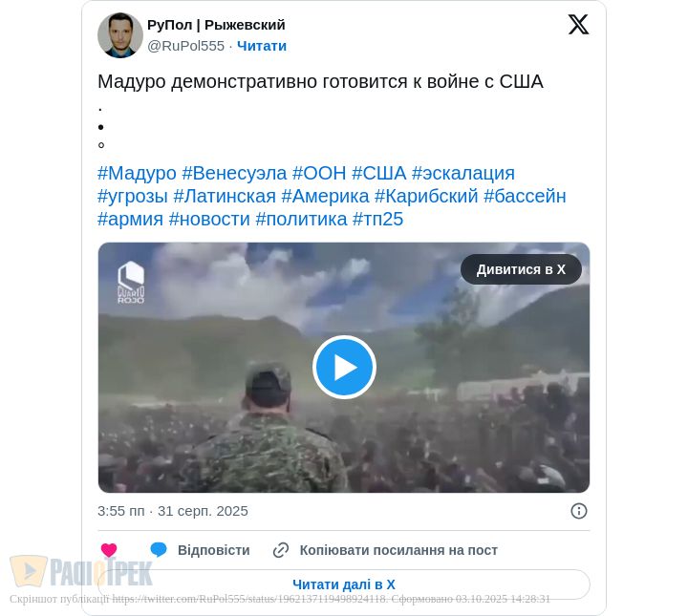Open the #Венесуэла hashtag
Screen dimensions: 688x616
234,173
